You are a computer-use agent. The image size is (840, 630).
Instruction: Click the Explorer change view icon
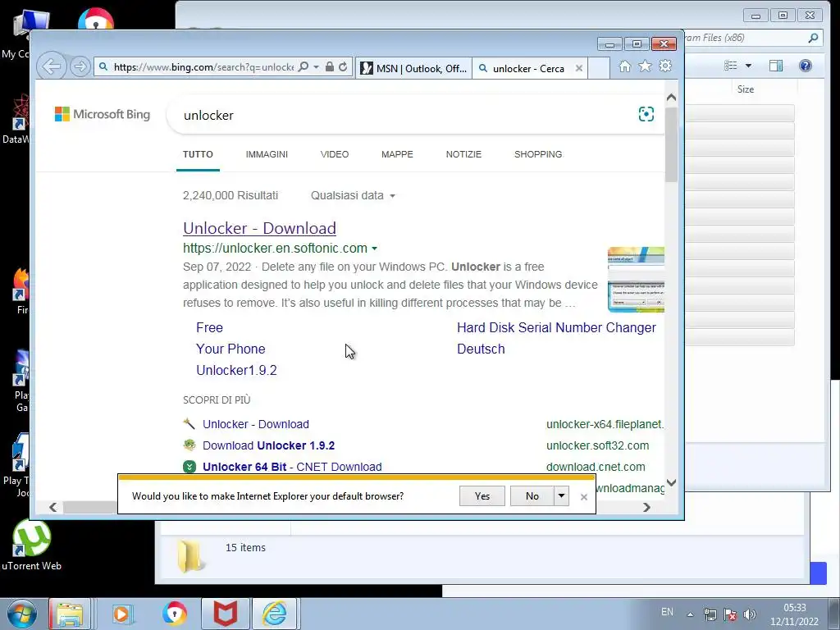pyautogui.click(x=731, y=66)
